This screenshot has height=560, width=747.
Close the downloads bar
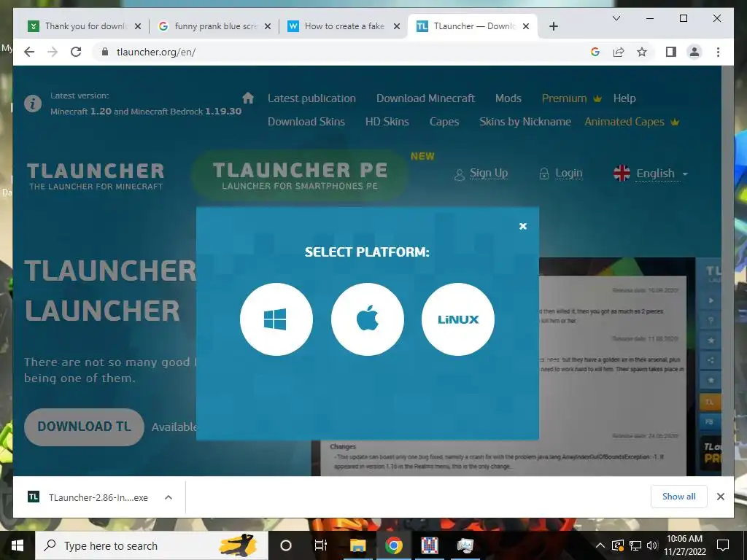[720, 497]
